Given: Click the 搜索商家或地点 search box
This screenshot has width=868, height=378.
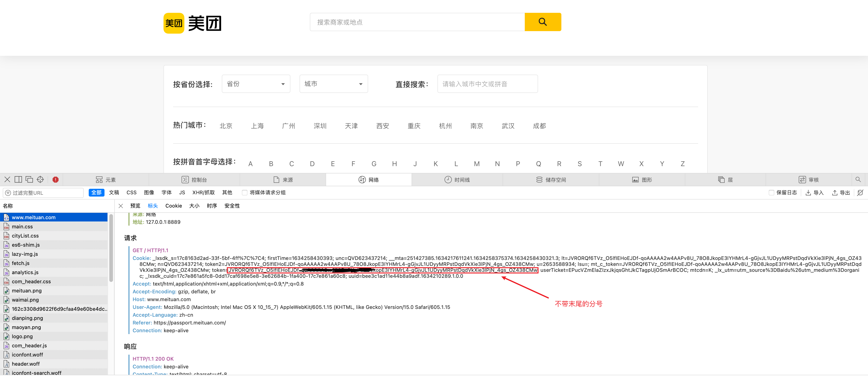Looking at the screenshot, I should point(417,22).
